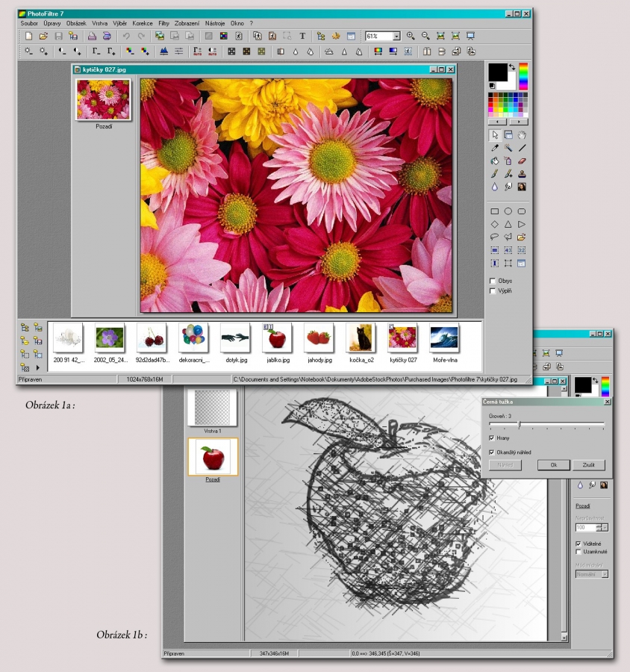Click the Úroveň slider handle

click(519, 426)
